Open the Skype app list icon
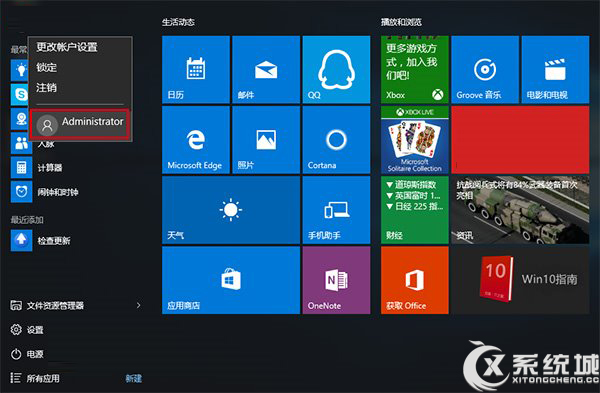 coord(20,94)
